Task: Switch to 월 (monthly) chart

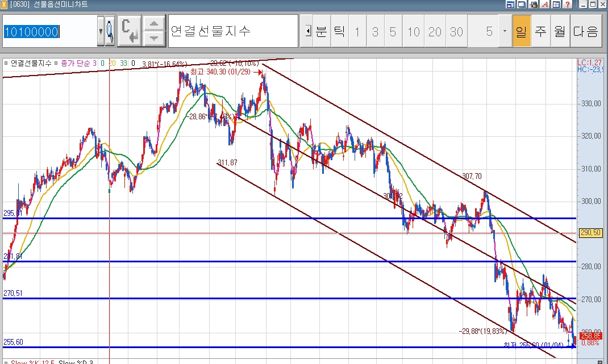Action: pos(560,31)
